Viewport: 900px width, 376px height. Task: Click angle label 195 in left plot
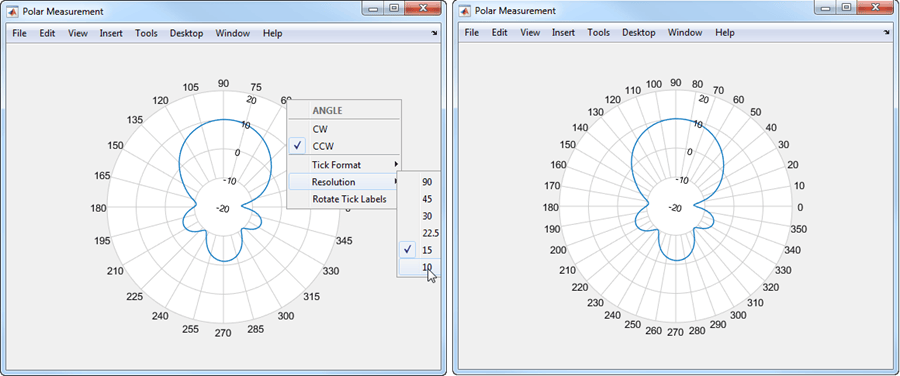tap(102, 241)
